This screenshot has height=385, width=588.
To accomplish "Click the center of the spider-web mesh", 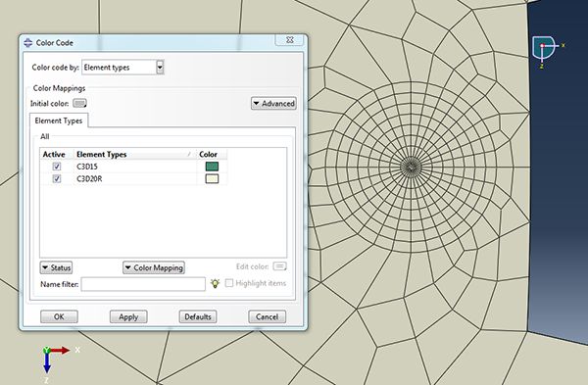I will click(412, 167).
